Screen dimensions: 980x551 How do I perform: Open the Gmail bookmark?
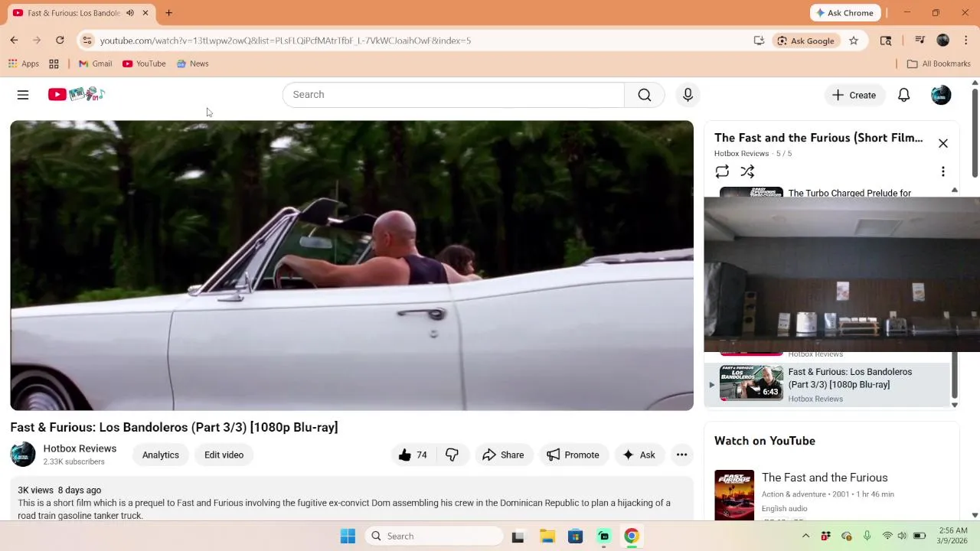click(95, 64)
